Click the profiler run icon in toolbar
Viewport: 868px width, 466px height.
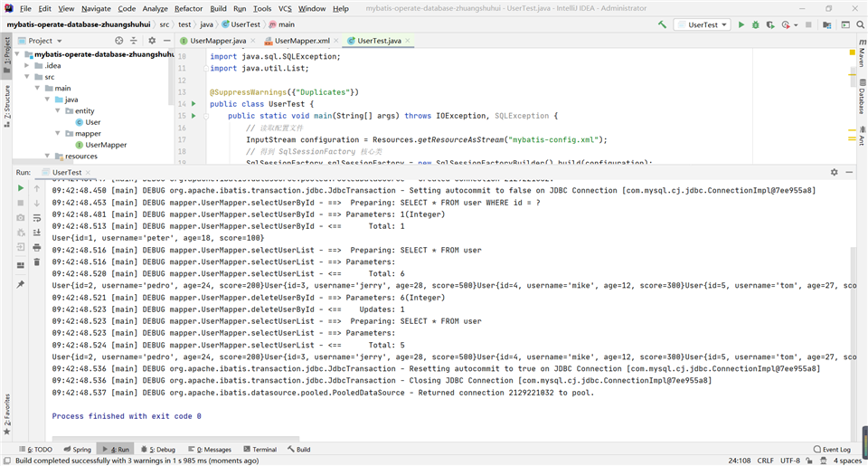786,24
